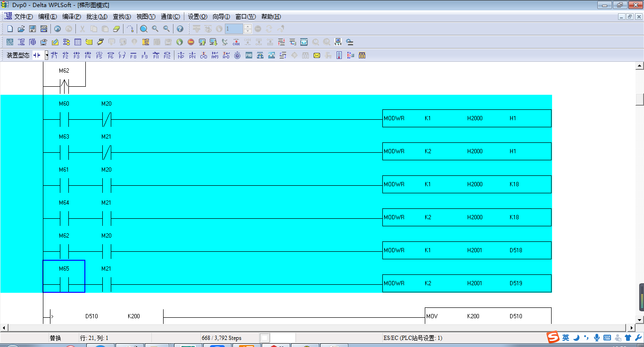Open the 通信(C) menu
The height and width of the screenshot is (347, 644).
(170, 17)
